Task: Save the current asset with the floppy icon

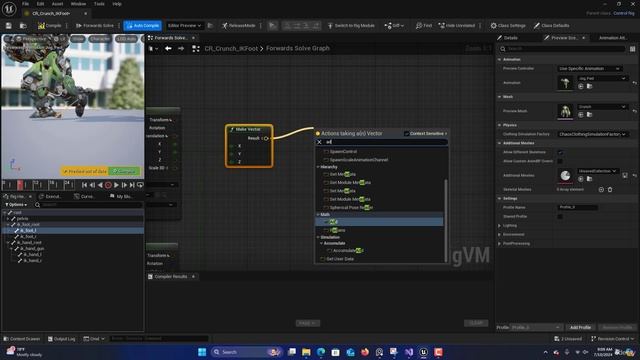Action: [x=9, y=26]
